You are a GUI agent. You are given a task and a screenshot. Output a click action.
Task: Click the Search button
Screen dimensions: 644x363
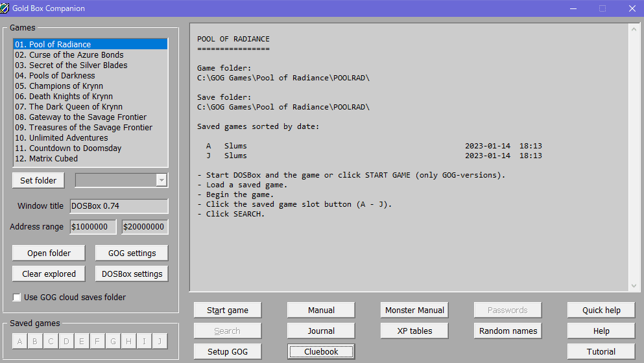[x=228, y=331]
